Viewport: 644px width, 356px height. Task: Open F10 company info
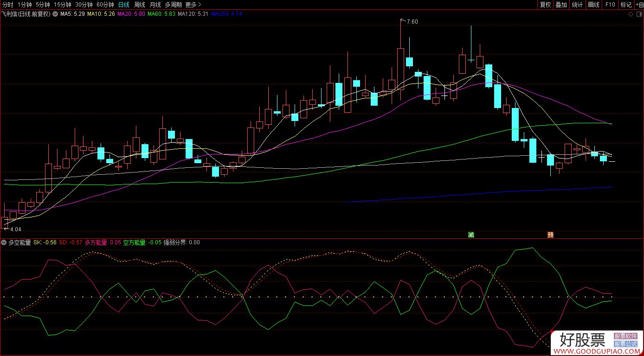610,5
